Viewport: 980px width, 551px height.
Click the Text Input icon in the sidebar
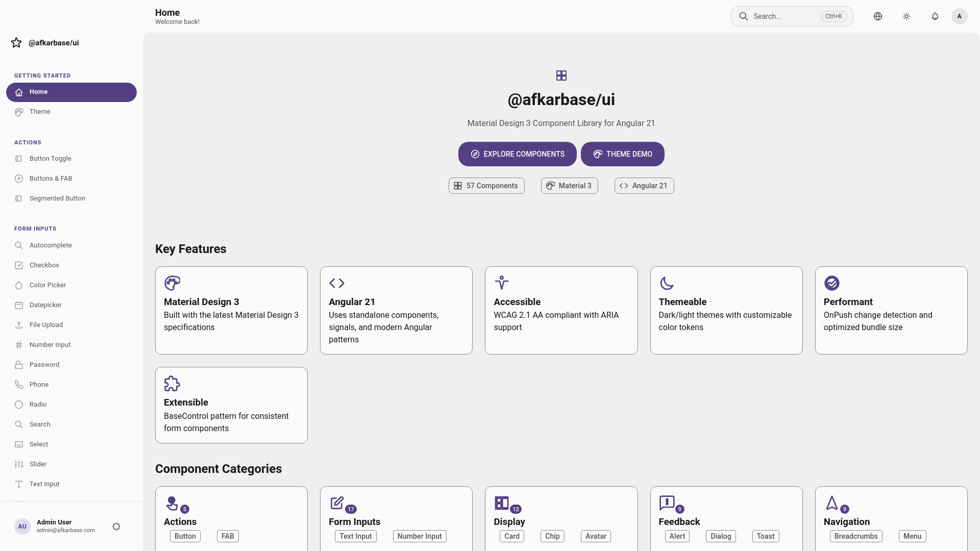(19, 484)
